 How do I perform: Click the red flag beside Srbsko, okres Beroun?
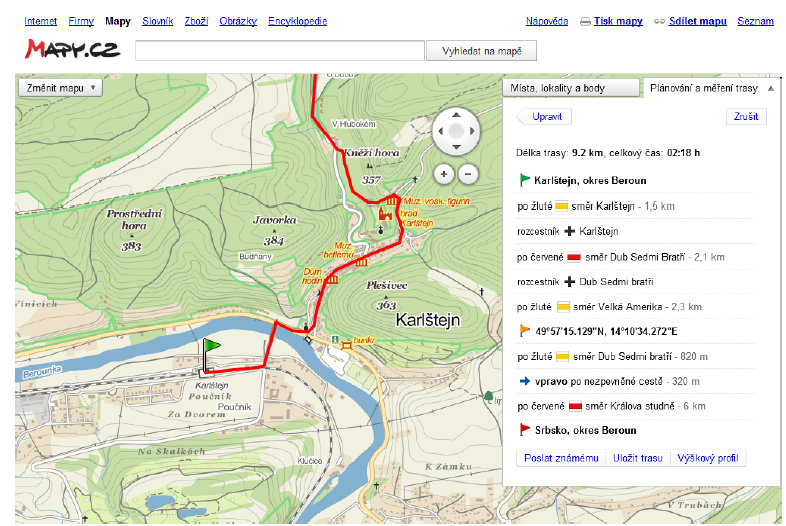(524, 429)
